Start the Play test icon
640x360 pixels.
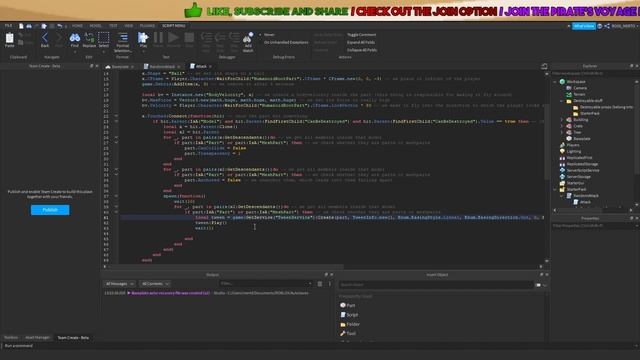point(143,38)
